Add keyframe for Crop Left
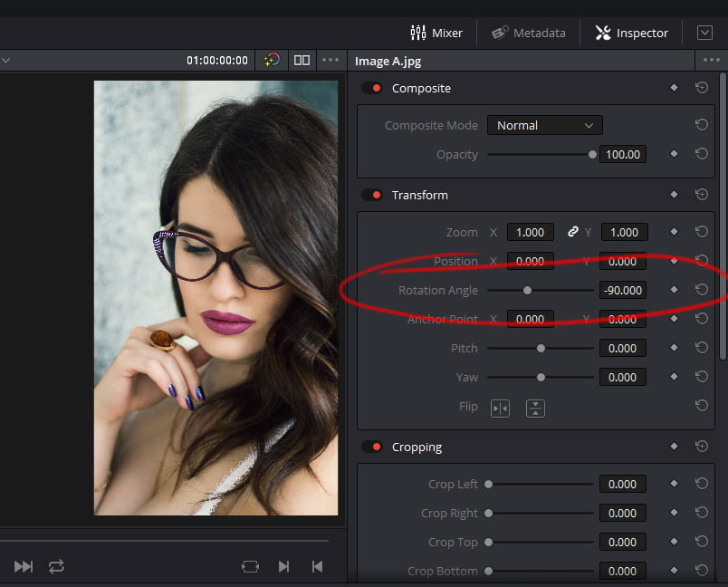Screen dimensions: 728x587 [x=674, y=484]
